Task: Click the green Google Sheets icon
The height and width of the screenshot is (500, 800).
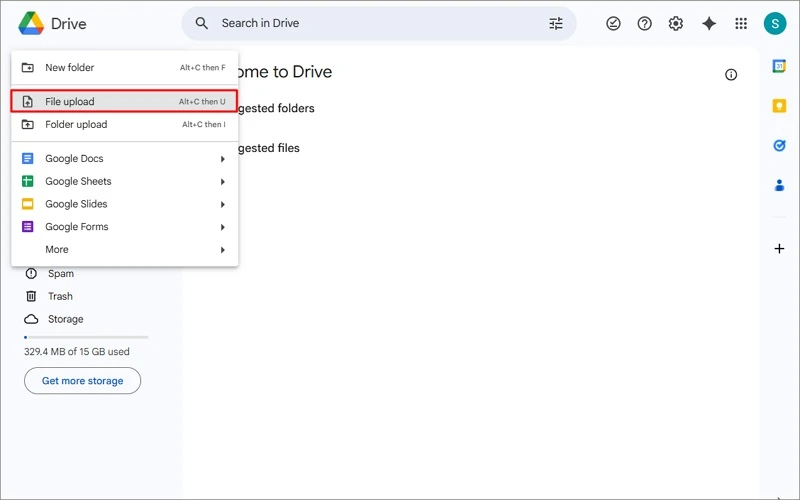Action: click(28, 181)
